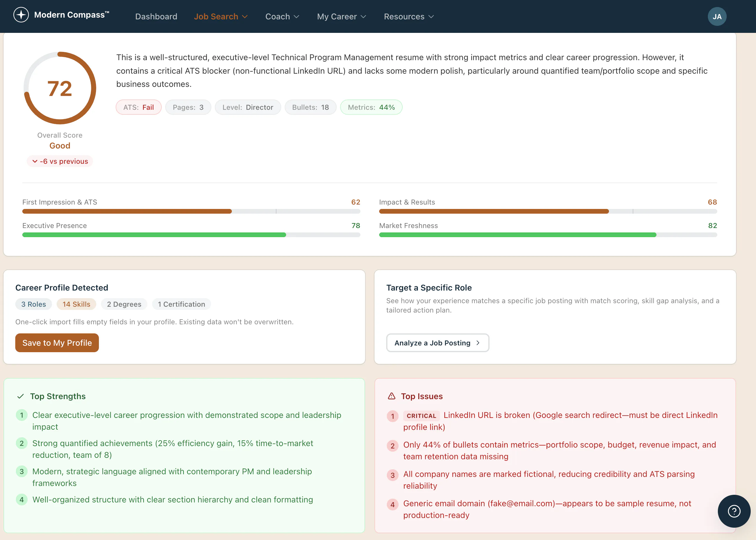Click the Level: Director chip
The image size is (756, 540).
(x=248, y=107)
